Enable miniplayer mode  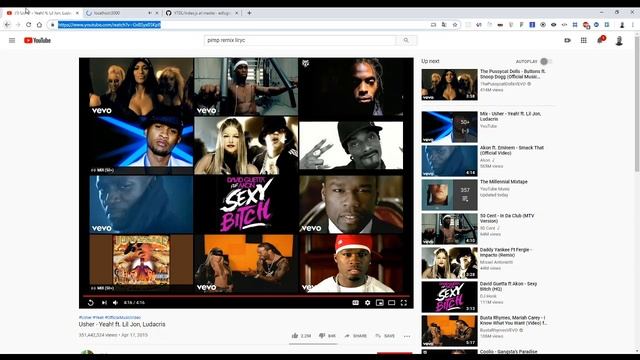[x=380, y=303]
